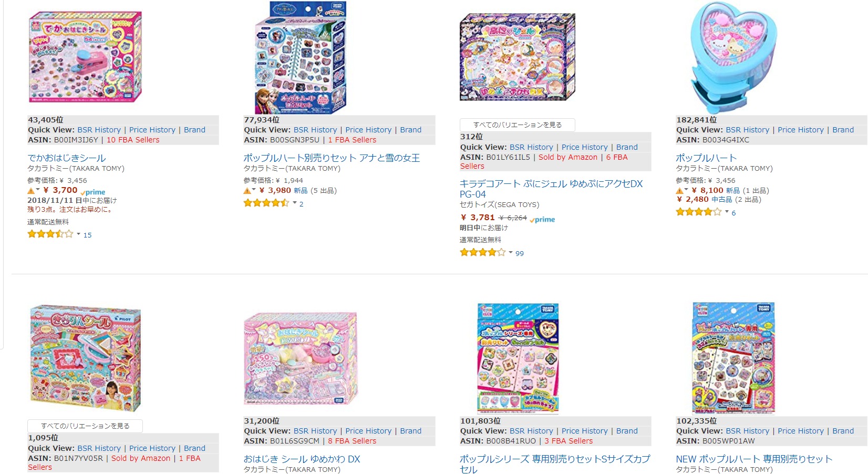The height and width of the screenshot is (474, 868).
Task: Open product title でかおはじきシール
Action: point(67,158)
